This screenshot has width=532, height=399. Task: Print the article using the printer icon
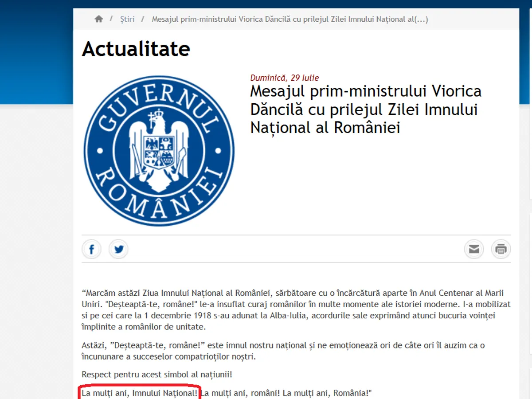tap(501, 249)
